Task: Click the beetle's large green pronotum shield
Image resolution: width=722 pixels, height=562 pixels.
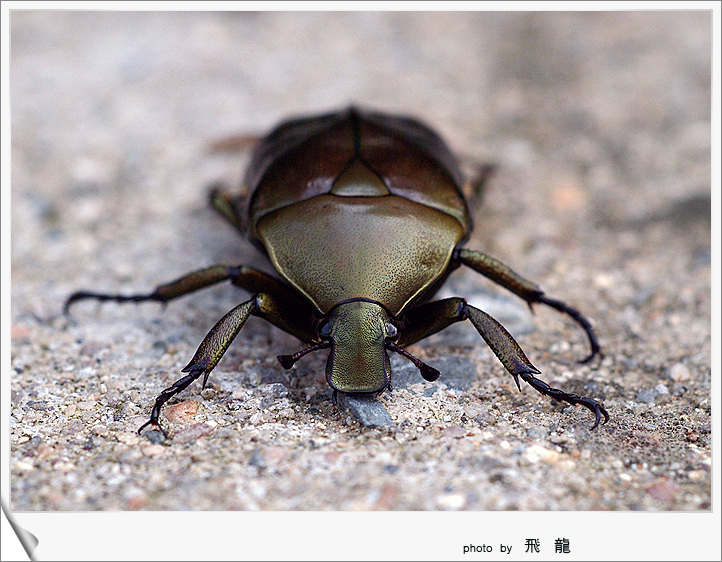Action: [x=358, y=250]
